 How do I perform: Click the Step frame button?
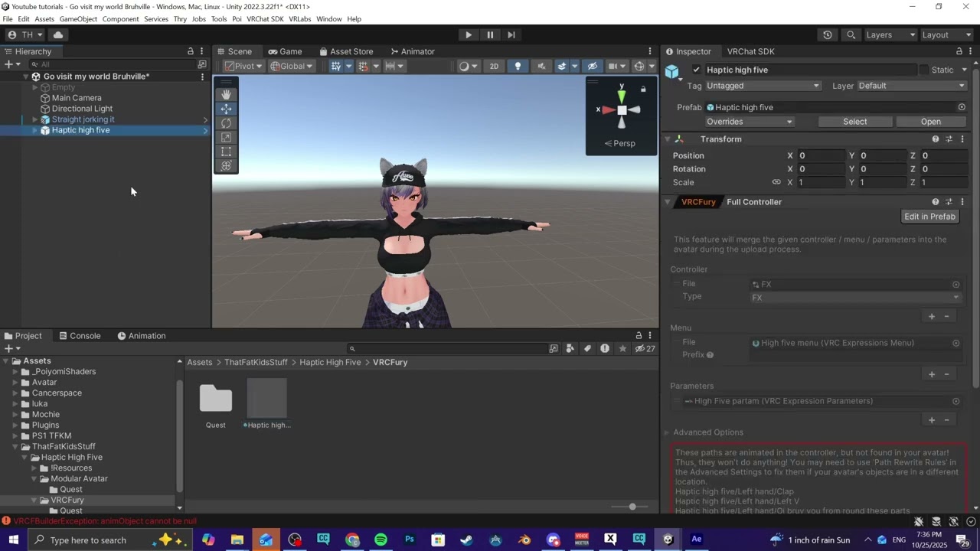511,34
